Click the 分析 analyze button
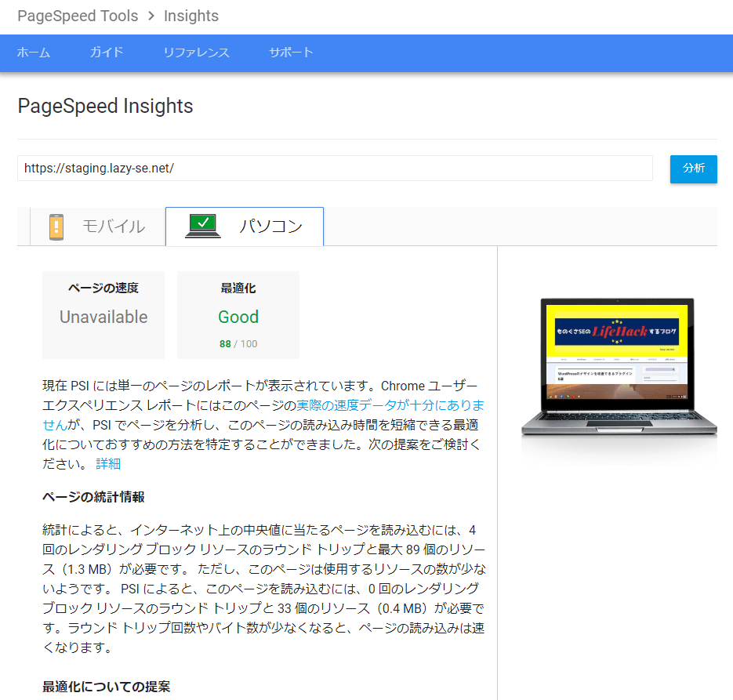Screen dimensions: 733x700 [x=693, y=169]
